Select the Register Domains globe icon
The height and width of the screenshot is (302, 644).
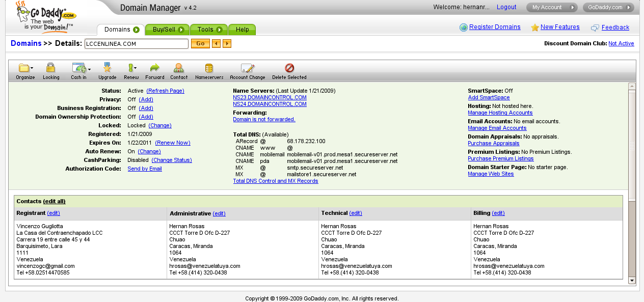pyautogui.click(x=463, y=28)
